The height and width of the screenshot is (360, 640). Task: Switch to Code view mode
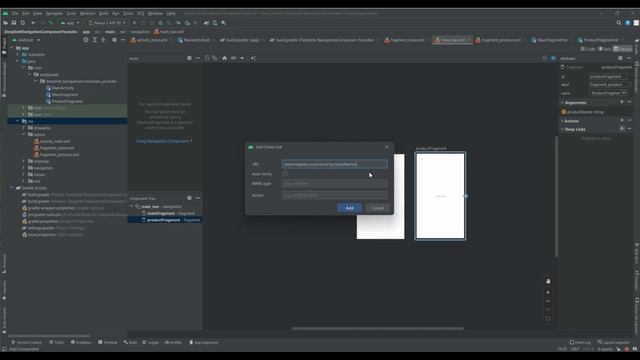point(588,49)
